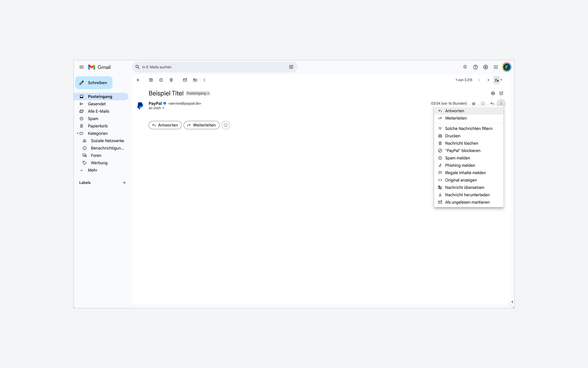588x368 pixels.
Task: Click the status indicator icon near help
Action: [465, 67]
